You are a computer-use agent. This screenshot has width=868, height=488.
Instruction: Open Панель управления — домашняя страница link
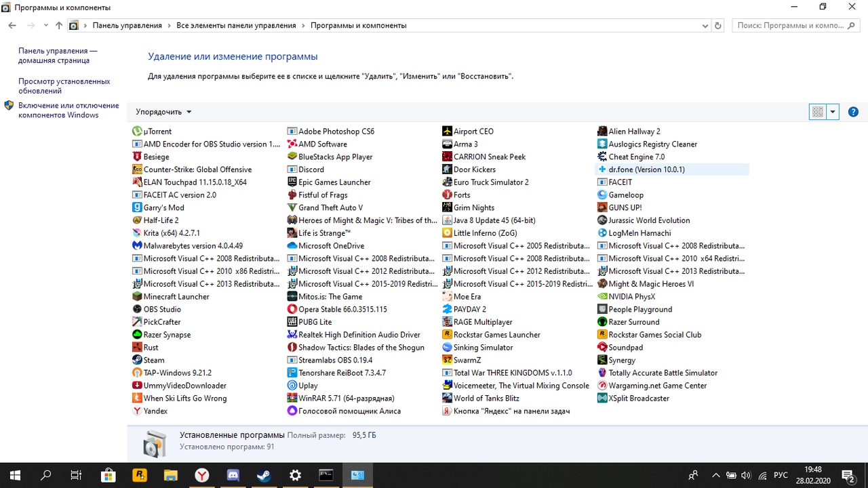[x=58, y=56]
